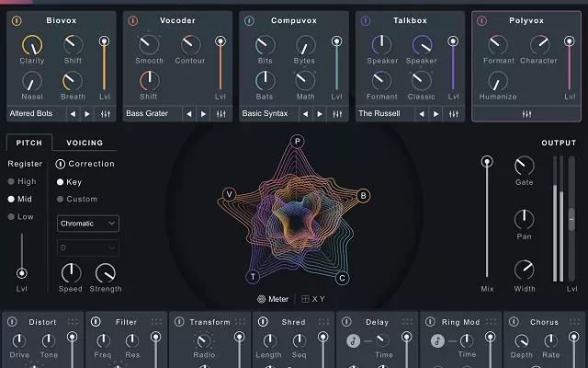The width and height of the screenshot is (588, 368).
Task: Click the Distort effect power icon
Action: [12, 322]
